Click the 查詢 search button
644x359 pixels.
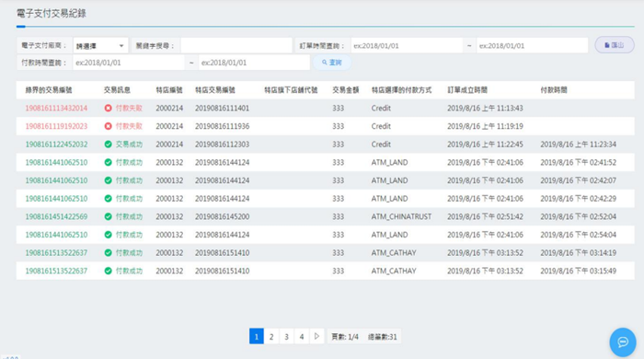pos(332,63)
